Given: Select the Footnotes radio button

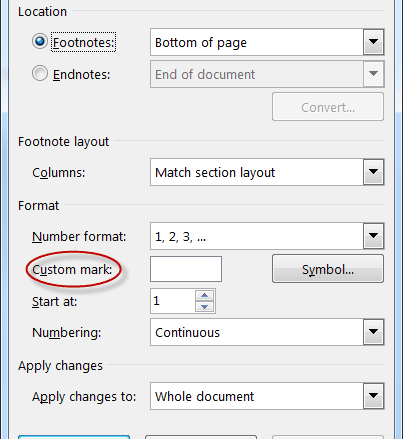Looking at the screenshot, I should pyautogui.click(x=40, y=42).
